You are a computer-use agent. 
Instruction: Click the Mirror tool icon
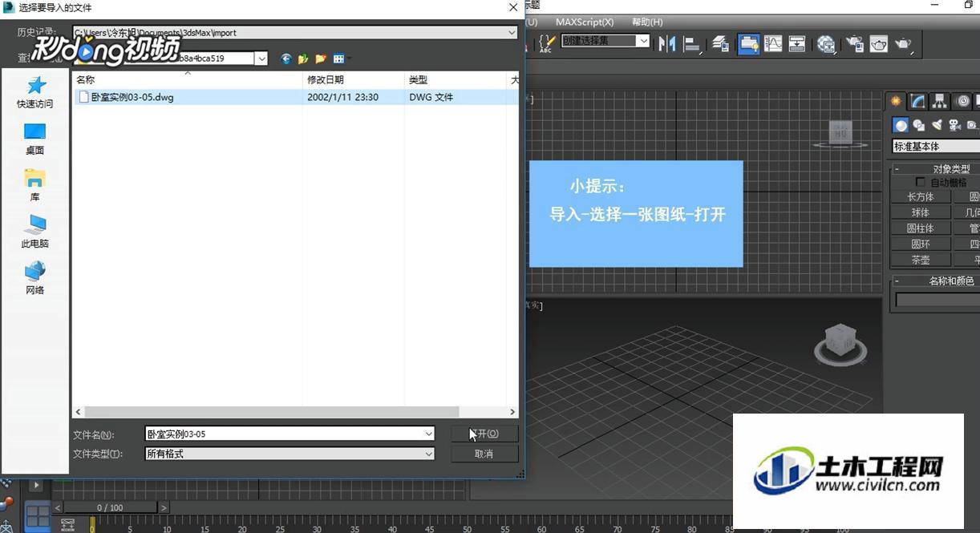(x=667, y=43)
